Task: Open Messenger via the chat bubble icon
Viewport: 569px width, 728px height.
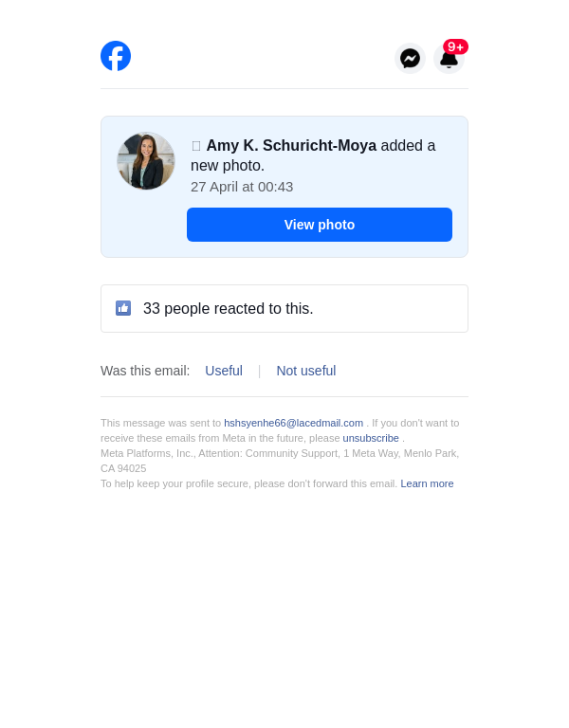Action: point(410,59)
